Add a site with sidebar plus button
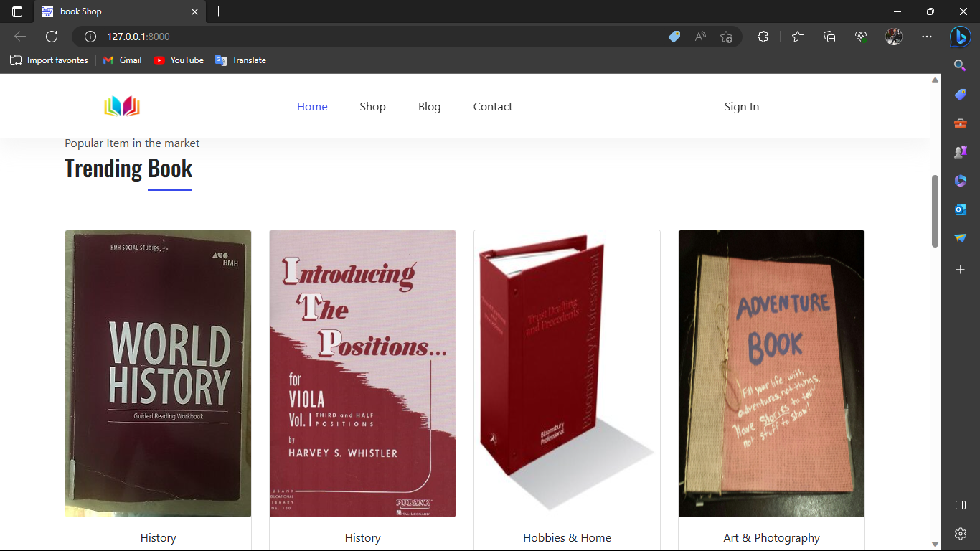 [960, 269]
